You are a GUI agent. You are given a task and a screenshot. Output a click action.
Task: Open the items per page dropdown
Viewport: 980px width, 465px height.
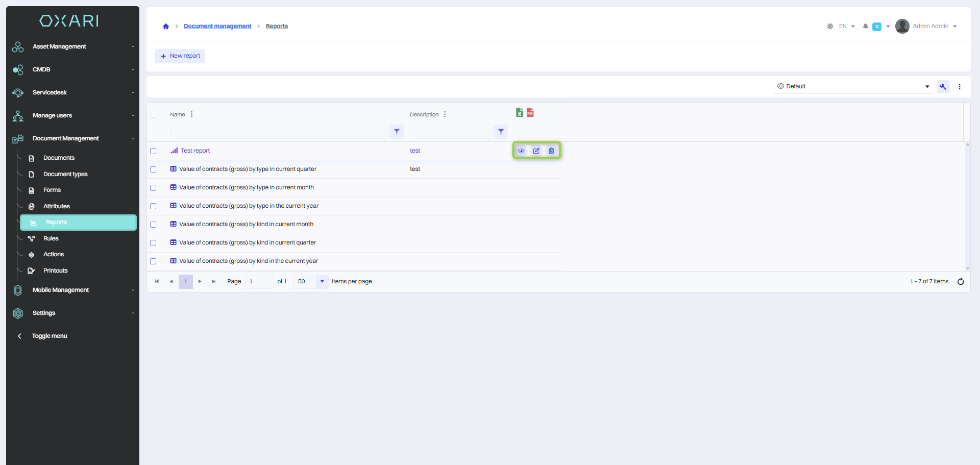(x=322, y=282)
